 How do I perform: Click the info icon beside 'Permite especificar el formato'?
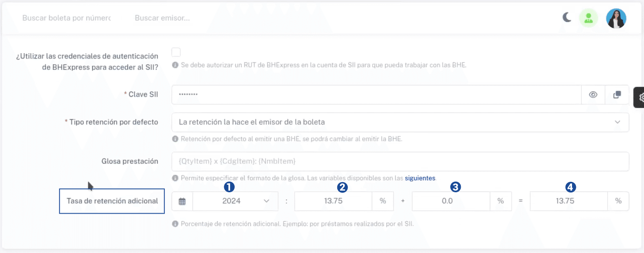pos(175,178)
